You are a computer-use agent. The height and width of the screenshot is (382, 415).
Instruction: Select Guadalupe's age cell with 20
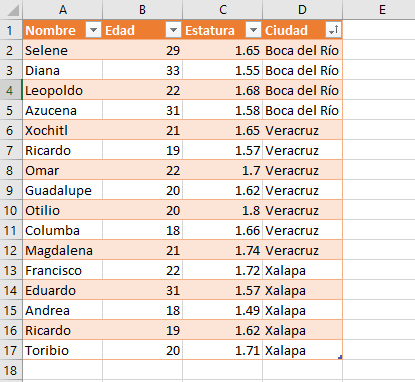(142, 190)
